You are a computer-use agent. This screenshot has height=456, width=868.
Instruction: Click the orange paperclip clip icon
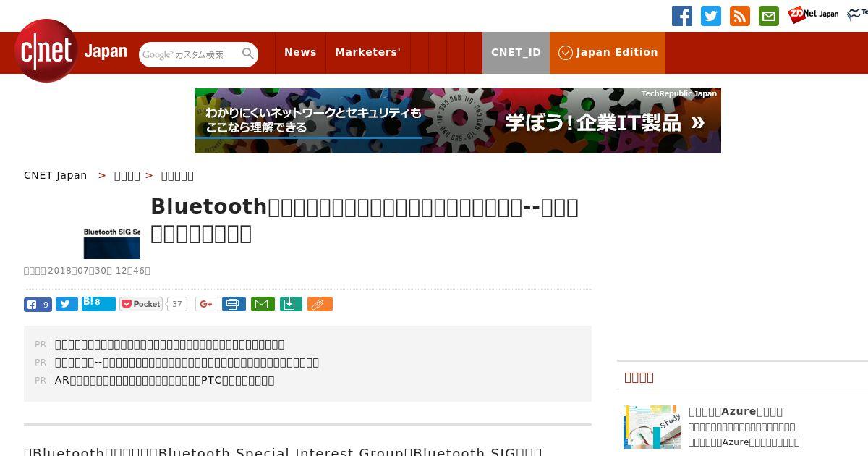(x=320, y=305)
